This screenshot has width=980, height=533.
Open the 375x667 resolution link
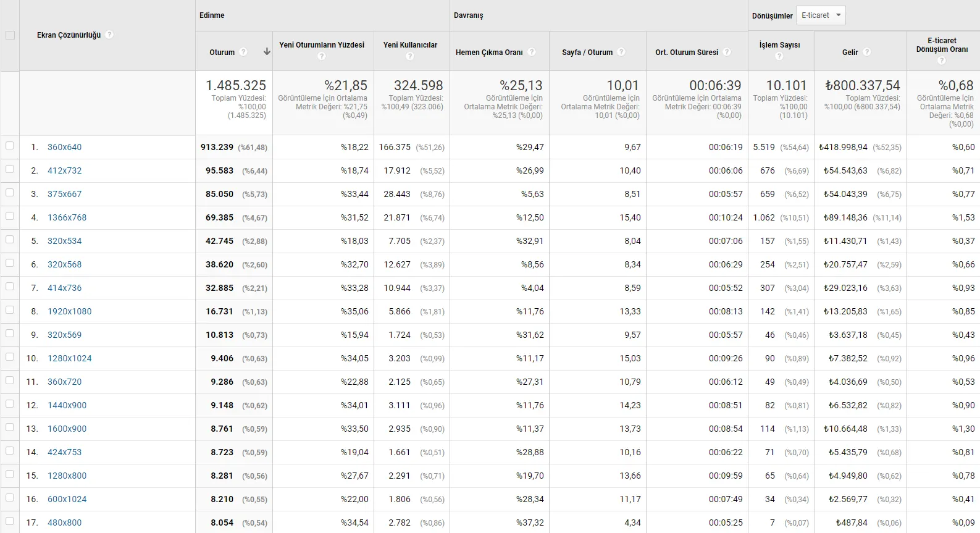pos(65,194)
